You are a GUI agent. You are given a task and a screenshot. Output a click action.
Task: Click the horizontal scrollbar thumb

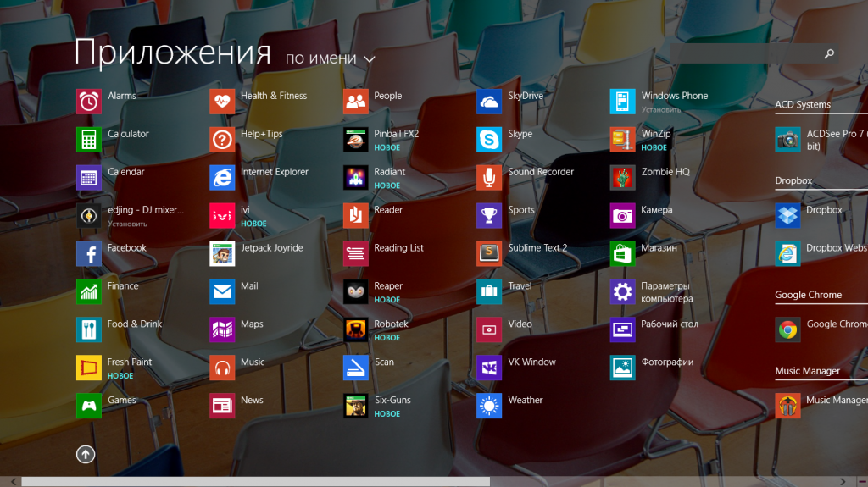[x=256, y=482]
